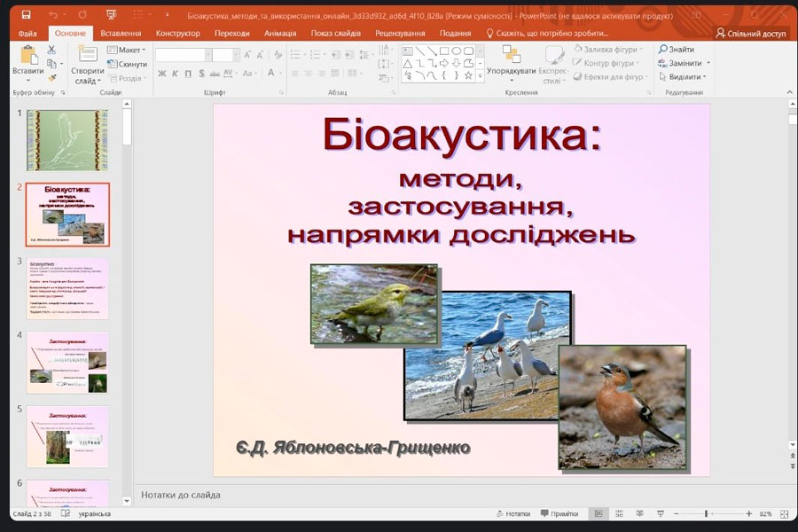This screenshot has width=798, height=532.
Task: Click the Paste (Вставити) clipboard icon
Action: pyautogui.click(x=27, y=58)
